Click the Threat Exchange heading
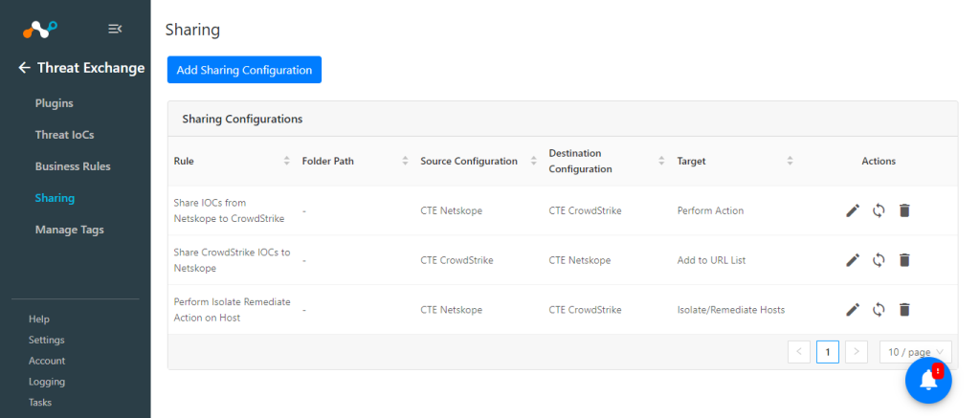The image size is (980, 418). (x=91, y=68)
